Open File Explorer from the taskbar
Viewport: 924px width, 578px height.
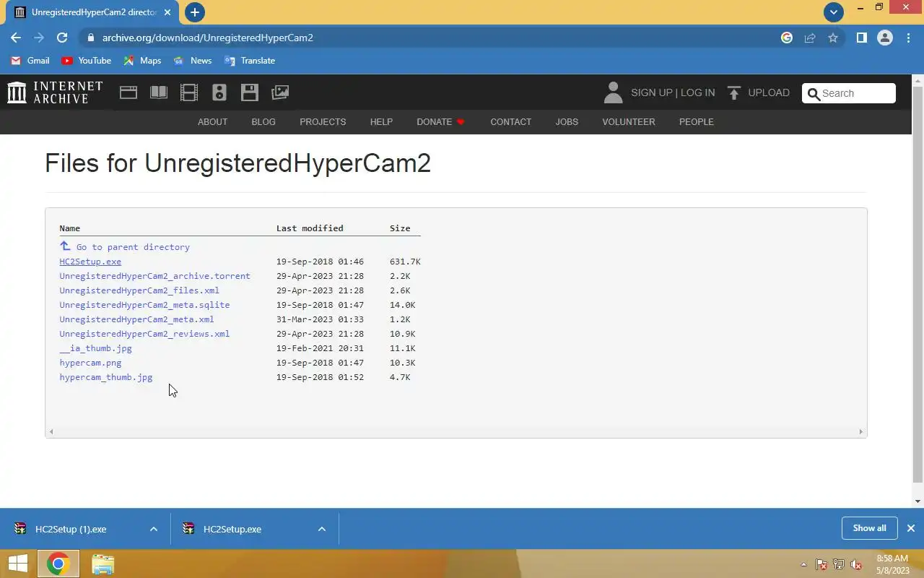(x=103, y=564)
